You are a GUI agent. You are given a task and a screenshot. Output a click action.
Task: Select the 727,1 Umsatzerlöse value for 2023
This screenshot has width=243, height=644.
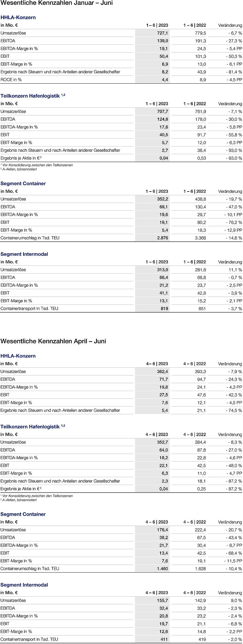(x=162, y=33)
